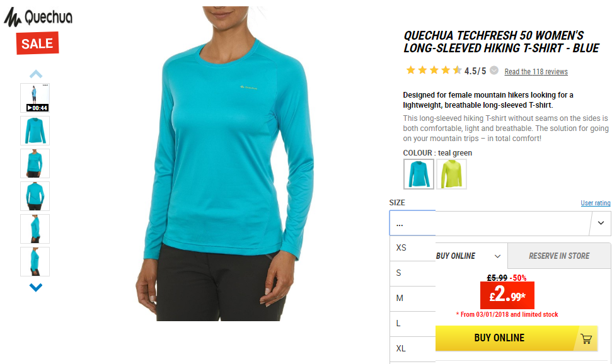Expand the Buy Online tab chevron

(x=497, y=256)
